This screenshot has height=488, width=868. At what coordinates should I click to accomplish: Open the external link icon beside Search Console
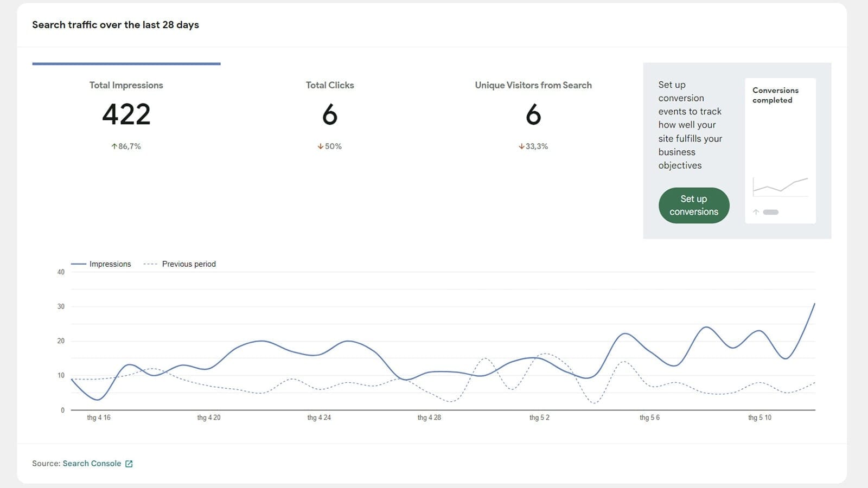(129, 464)
